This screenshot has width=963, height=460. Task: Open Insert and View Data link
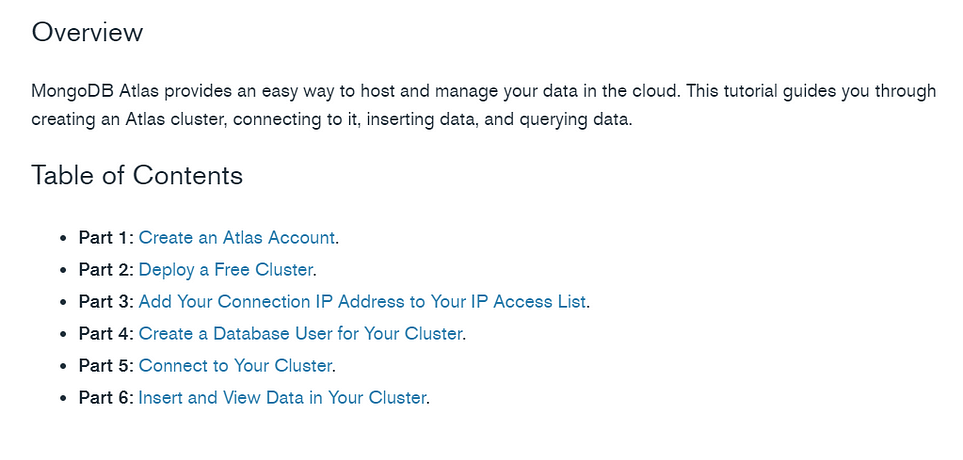click(x=282, y=397)
